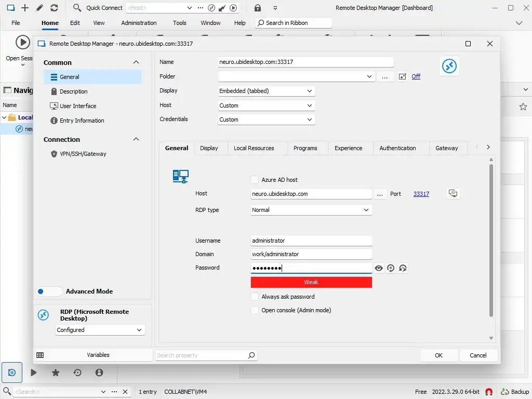Image resolution: width=532 pixels, height=399 pixels.
Task: Enable the Azure AD host checkbox
Action: coord(255,179)
